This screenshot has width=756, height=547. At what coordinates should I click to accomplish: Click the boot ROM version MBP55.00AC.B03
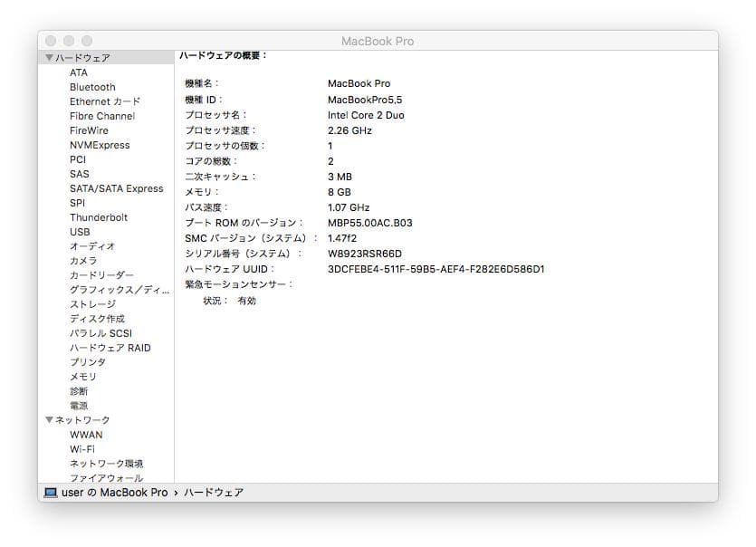[x=370, y=223]
